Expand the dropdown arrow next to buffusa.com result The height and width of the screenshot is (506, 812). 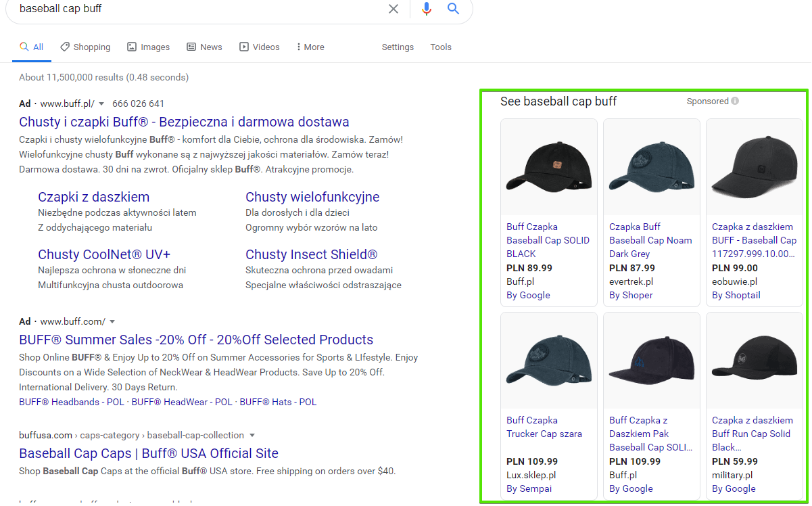pos(252,436)
